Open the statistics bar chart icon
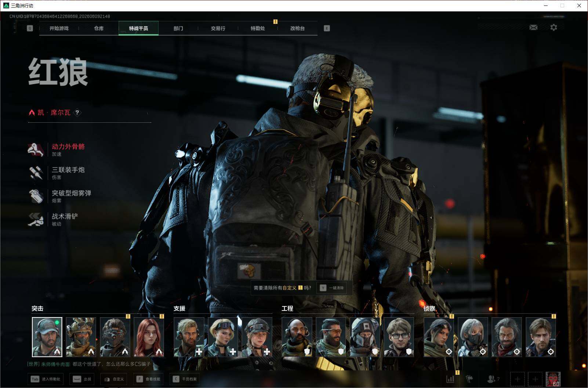The width and height of the screenshot is (588, 388). 450,379
